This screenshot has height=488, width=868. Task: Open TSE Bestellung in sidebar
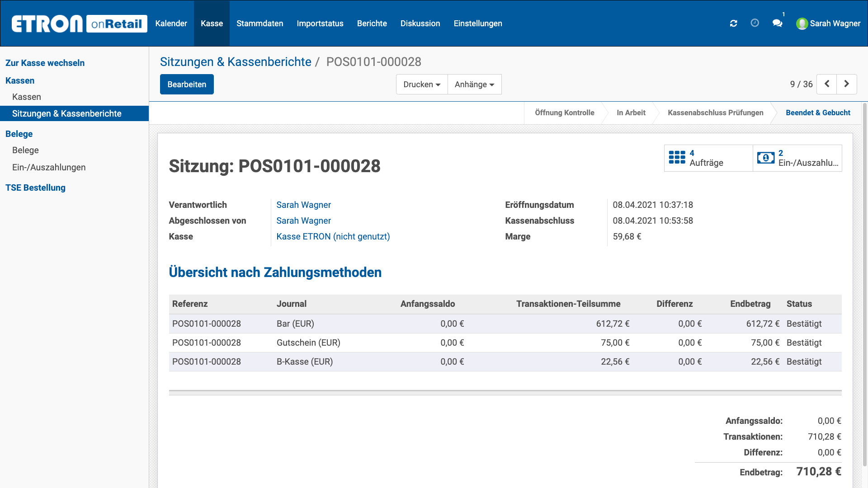click(x=35, y=188)
